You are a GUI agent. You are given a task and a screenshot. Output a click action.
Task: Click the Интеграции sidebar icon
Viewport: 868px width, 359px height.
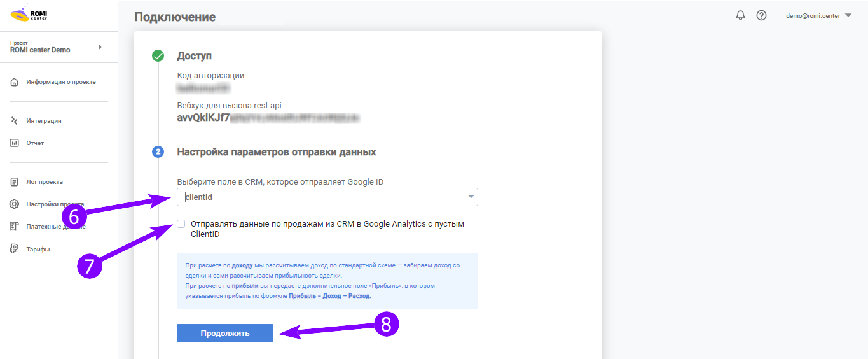click(x=15, y=121)
